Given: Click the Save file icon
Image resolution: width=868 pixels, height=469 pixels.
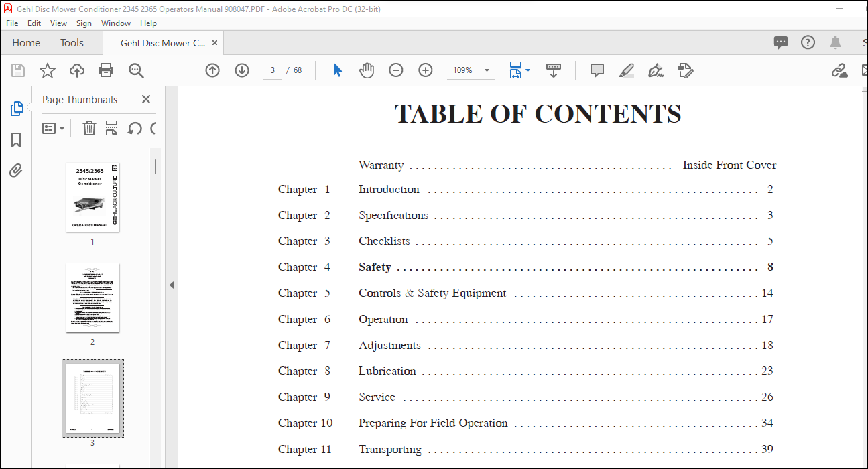Looking at the screenshot, I should click(18, 70).
